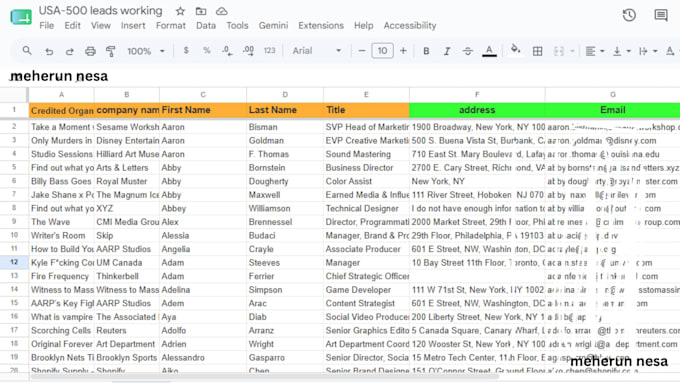Open the Data menu
Image resolution: width=680 pixels, height=383 pixels.
click(206, 26)
